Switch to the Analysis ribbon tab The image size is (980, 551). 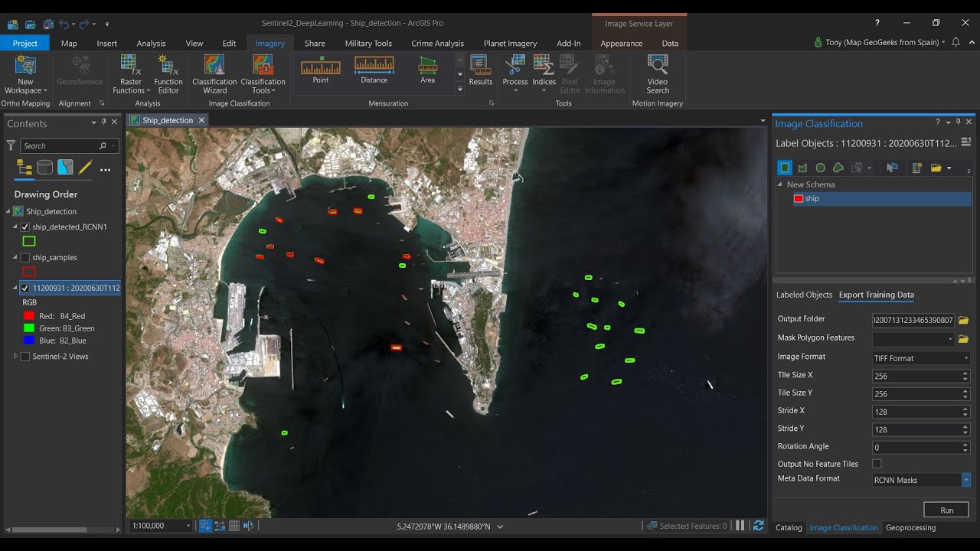(151, 44)
